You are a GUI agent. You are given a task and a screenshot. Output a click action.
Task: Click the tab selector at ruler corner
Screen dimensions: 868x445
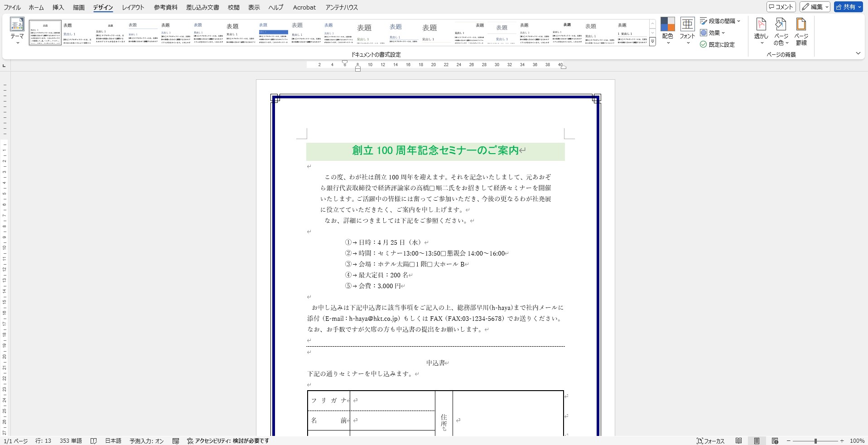pyautogui.click(x=5, y=66)
